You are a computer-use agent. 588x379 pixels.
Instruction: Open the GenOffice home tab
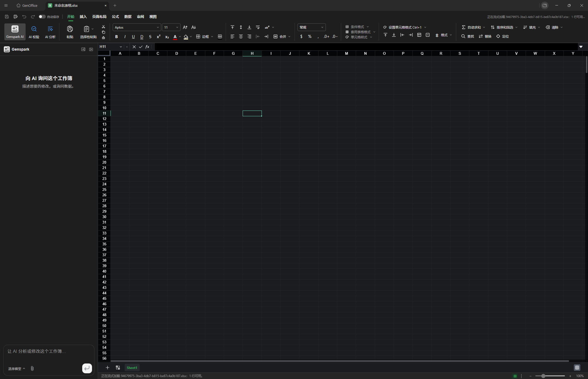point(27,5)
